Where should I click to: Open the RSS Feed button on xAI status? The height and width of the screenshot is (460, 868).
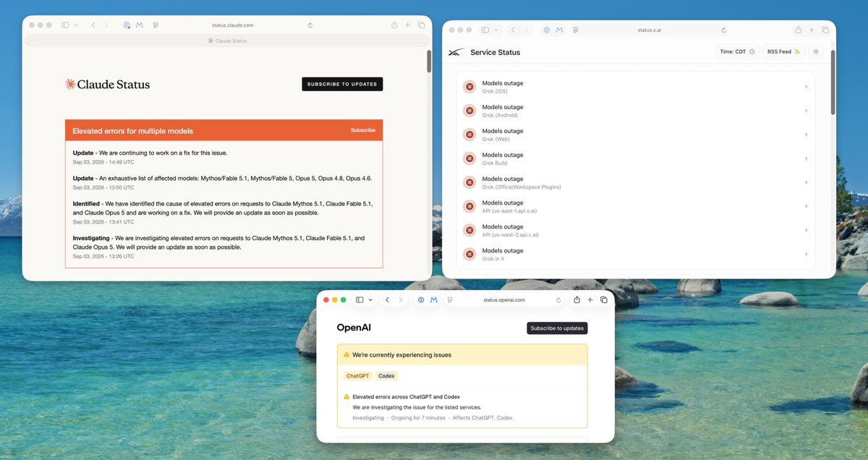[783, 51]
